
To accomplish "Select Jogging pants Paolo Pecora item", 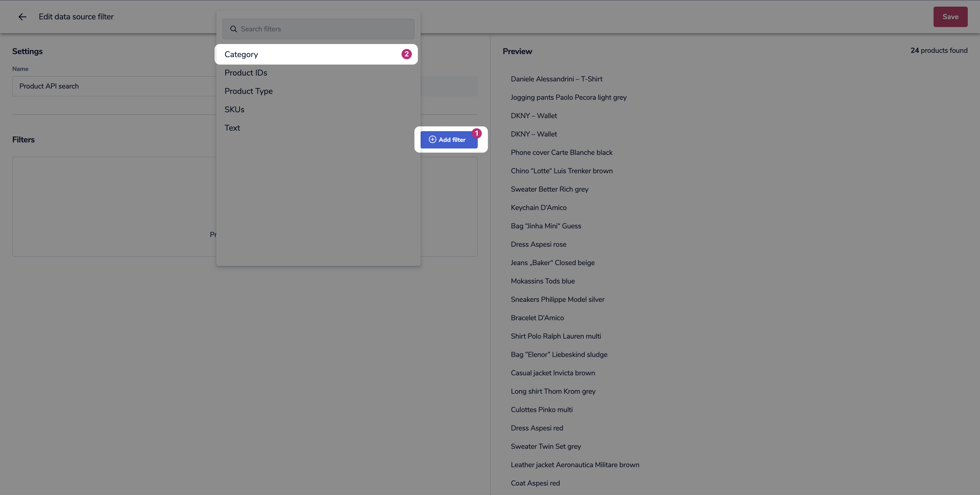I will point(568,97).
